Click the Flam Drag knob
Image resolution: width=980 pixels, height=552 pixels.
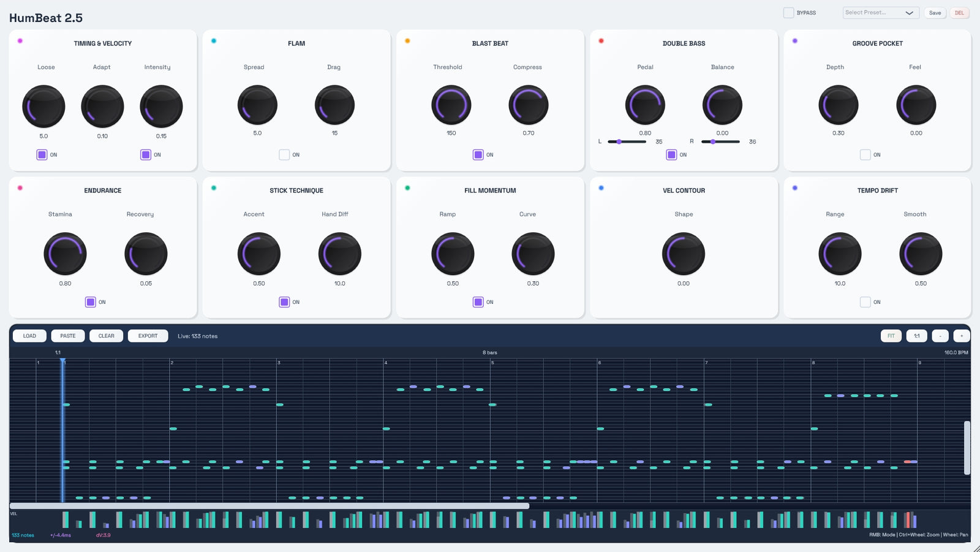(334, 105)
